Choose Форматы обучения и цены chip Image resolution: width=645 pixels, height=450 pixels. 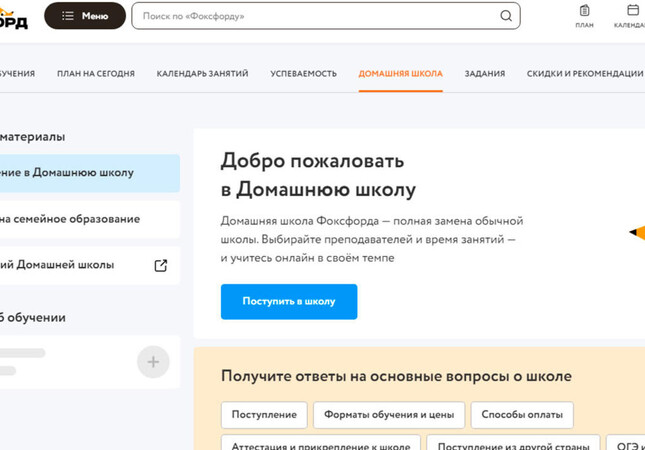click(389, 415)
